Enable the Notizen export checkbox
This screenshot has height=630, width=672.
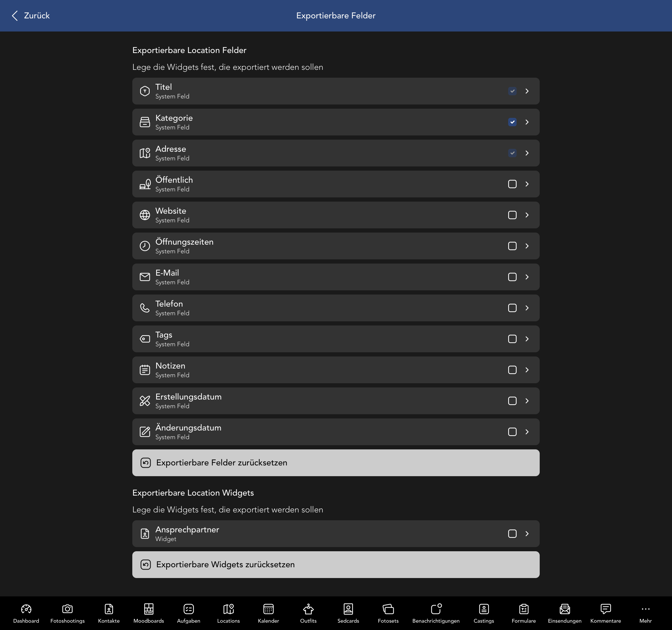tap(512, 370)
